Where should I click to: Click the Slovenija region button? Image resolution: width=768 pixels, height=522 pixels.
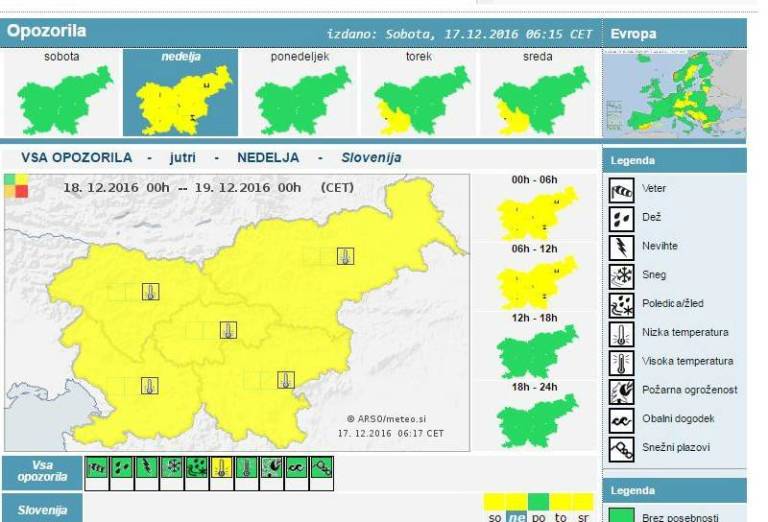tap(42, 510)
